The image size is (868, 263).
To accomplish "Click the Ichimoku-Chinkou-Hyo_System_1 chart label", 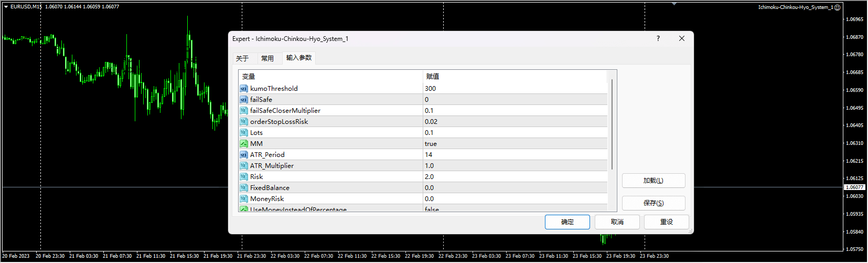I will point(796,7).
